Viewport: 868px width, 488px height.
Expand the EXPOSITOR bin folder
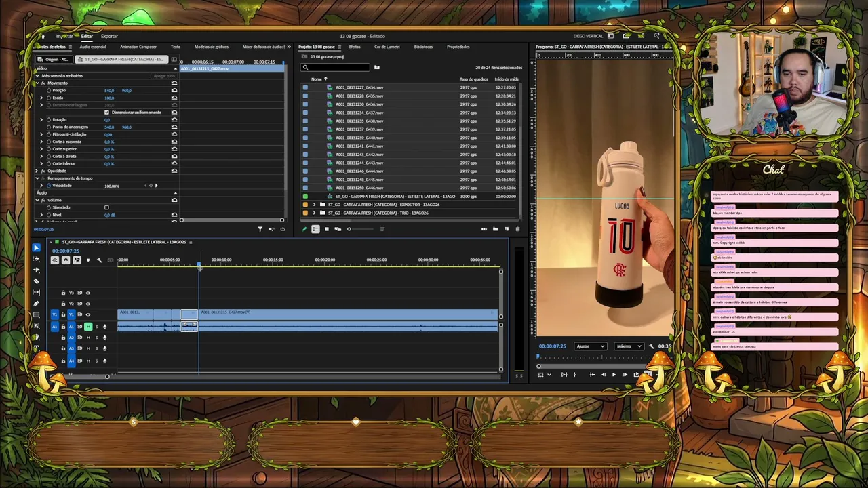[314, 205]
